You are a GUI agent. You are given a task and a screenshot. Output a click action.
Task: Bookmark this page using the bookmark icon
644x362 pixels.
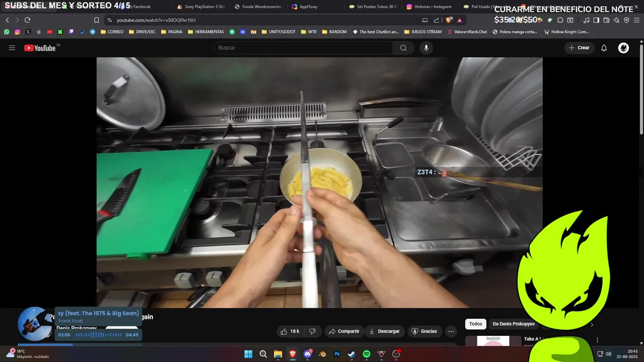97,20
